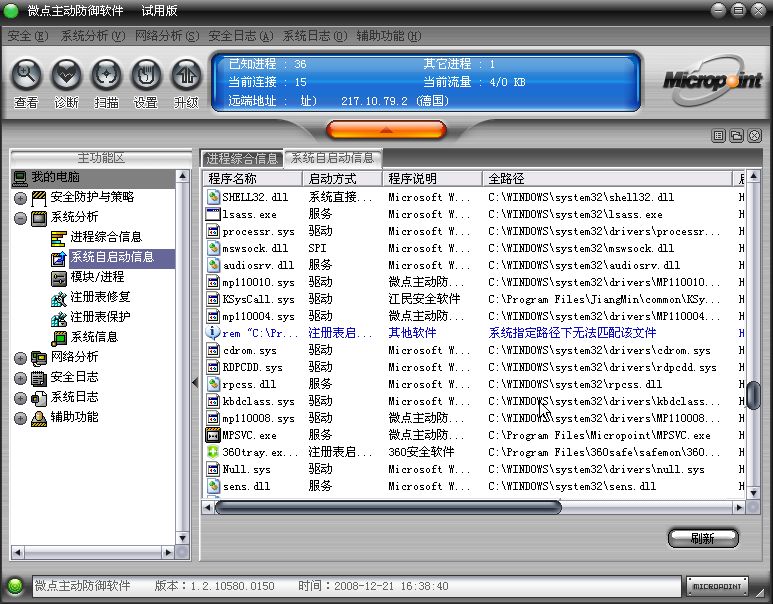Open the 辅助功能 (H) menu
Image resolution: width=773 pixels, height=604 pixels.
(x=388, y=36)
